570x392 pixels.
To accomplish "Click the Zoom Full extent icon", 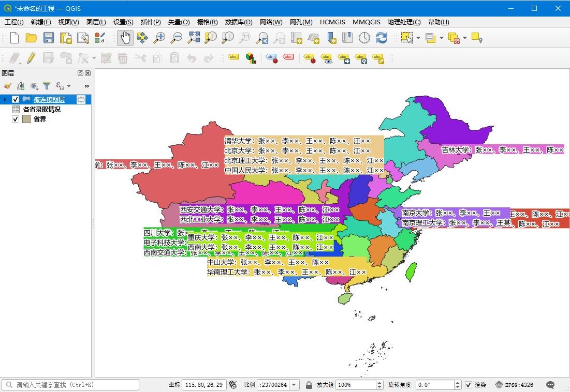I will (x=194, y=38).
